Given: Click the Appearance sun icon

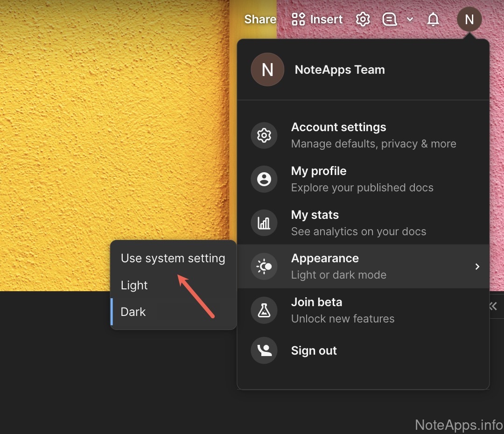Looking at the screenshot, I should 264,266.
